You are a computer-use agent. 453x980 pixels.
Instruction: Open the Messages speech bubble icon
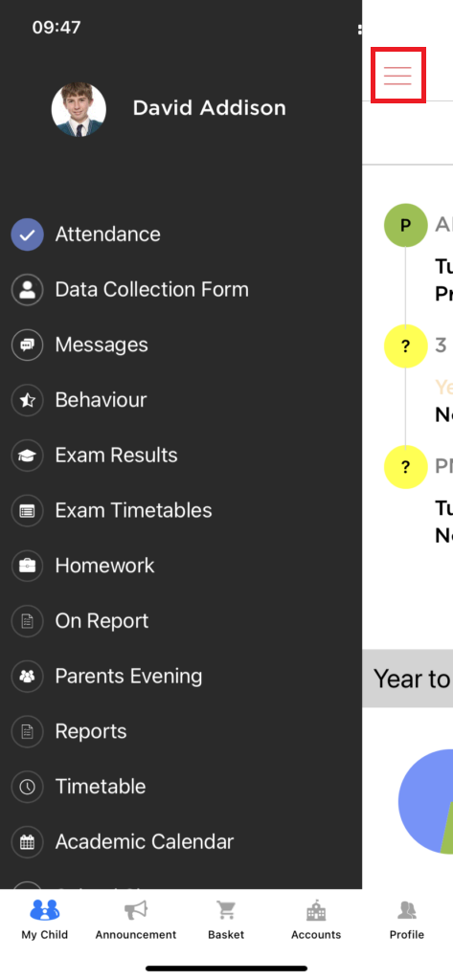tap(27, 345)
